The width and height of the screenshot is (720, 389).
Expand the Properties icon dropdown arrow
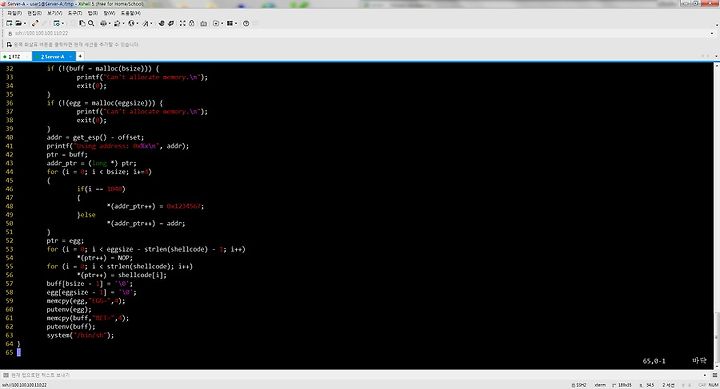[62, 23]
